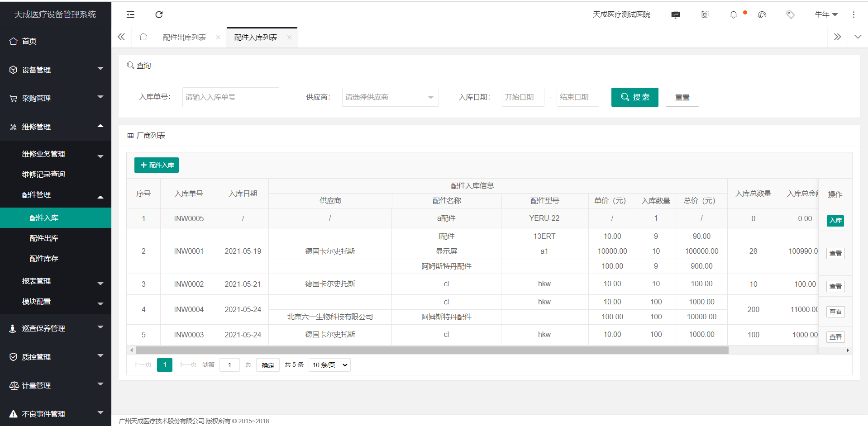Click the 配件入库 add button
Viewport: 868px width, 426px height.
[x=157, y=165]
